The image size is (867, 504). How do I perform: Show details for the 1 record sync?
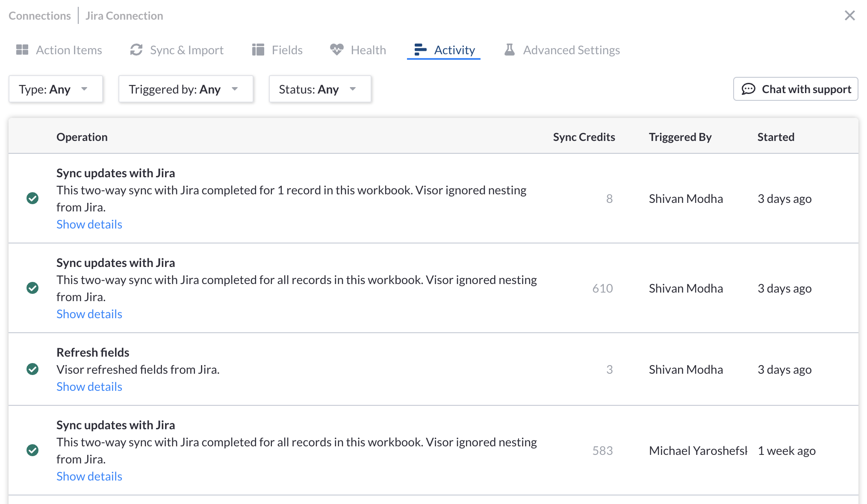click(89, 224)
